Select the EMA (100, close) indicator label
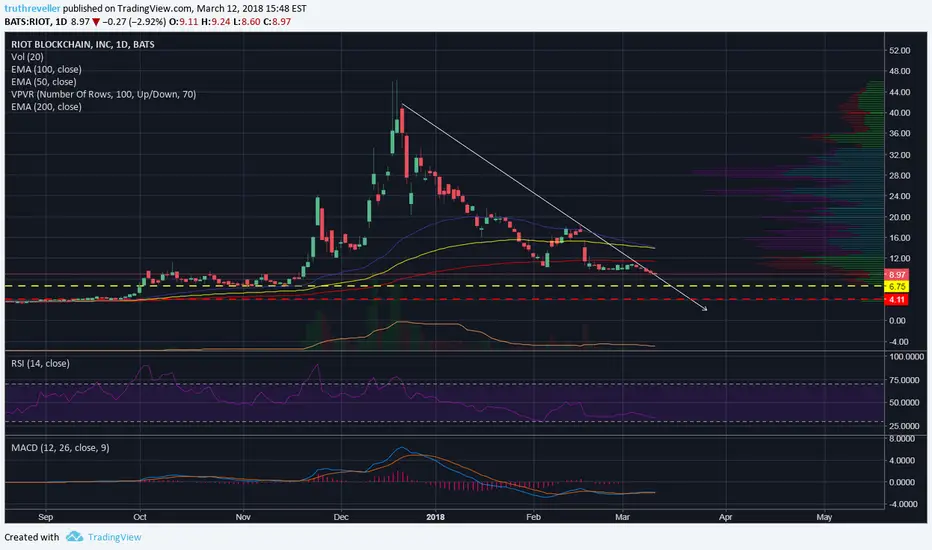Screen dimensions: 932x550 (x=46, y=70)
